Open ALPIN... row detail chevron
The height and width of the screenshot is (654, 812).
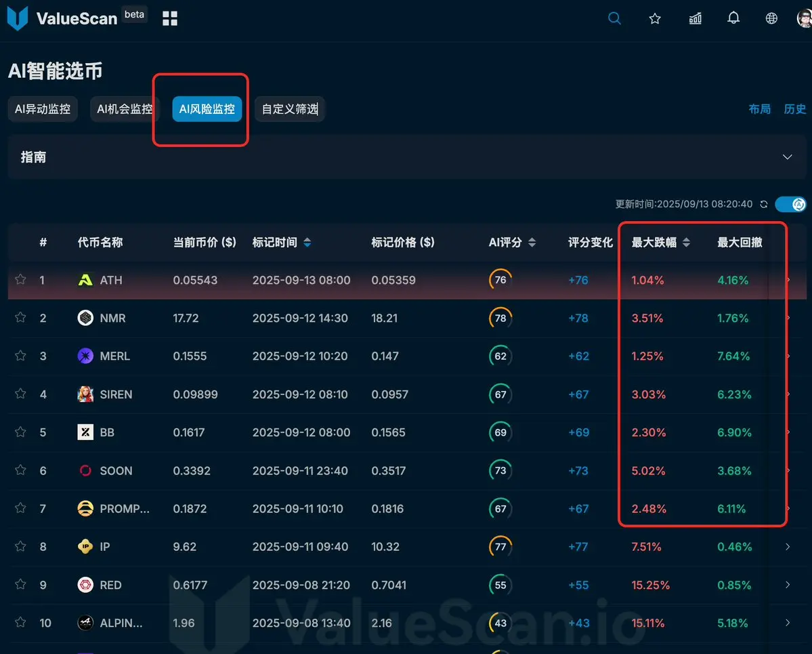point(787,623)
